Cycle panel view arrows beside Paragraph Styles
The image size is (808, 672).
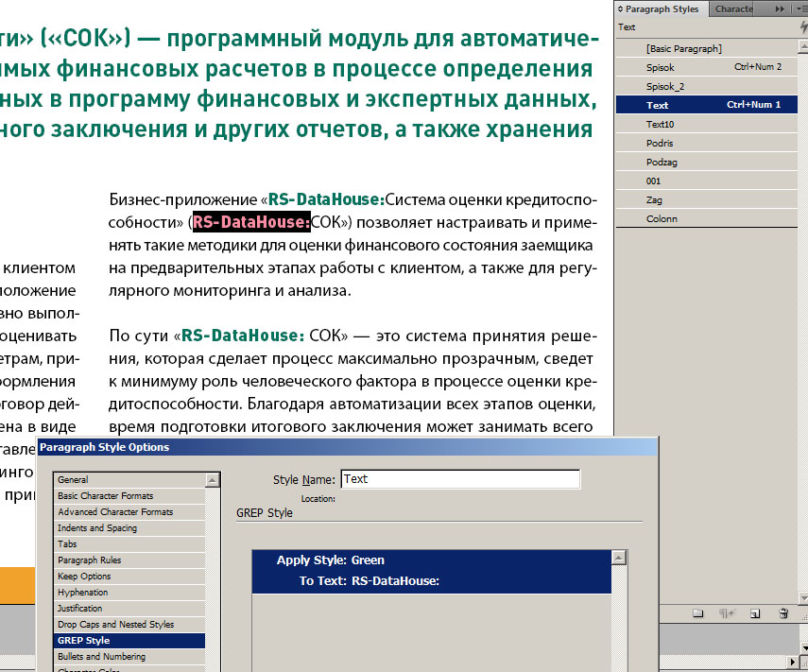(x=621, y=9)
